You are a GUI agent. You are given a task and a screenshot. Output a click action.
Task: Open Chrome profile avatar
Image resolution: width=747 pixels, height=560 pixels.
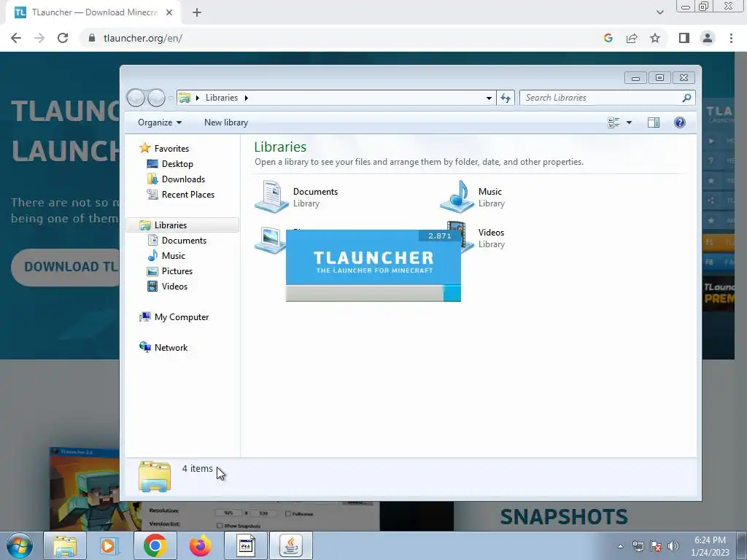(708, 38)
